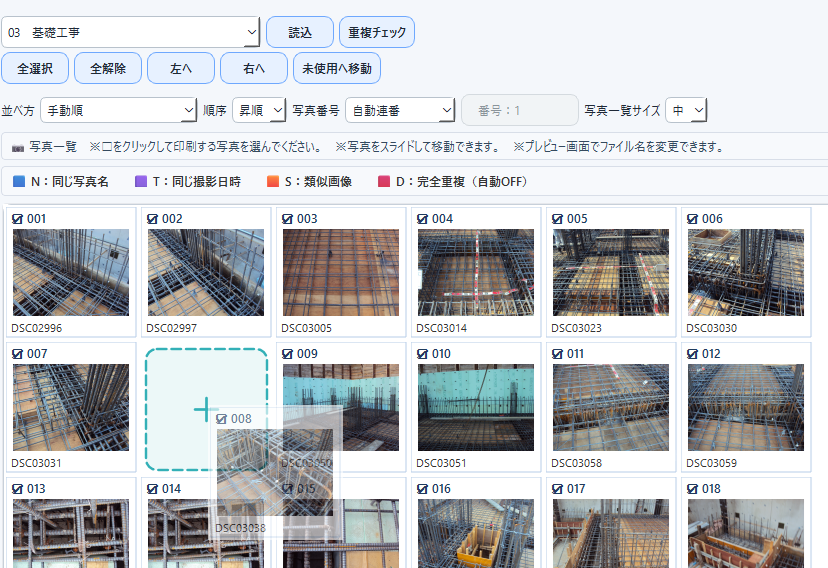
Task: Click 未使用へ移動 button
Action: pyautogui.click(x=337, y=68)
